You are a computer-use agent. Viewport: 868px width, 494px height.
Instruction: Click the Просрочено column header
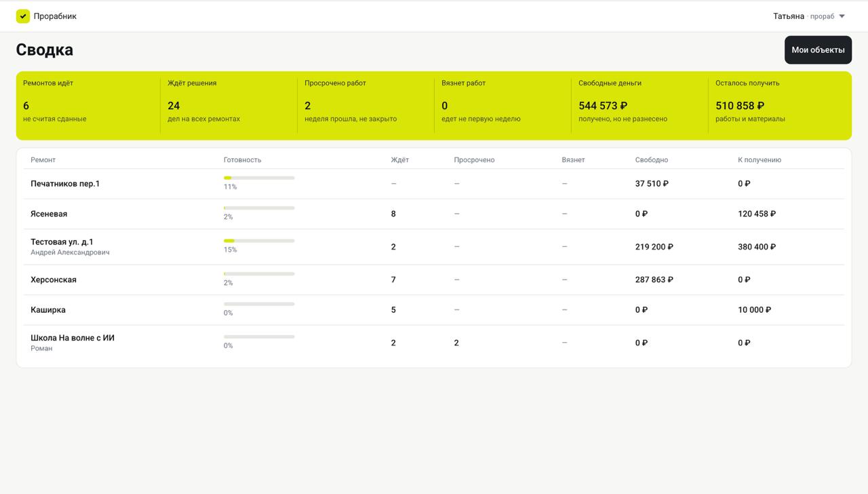pos(474,160)
